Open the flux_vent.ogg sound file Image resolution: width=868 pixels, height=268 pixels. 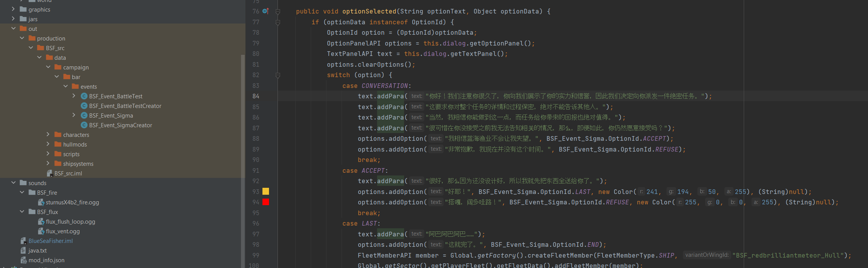[63, 231]
